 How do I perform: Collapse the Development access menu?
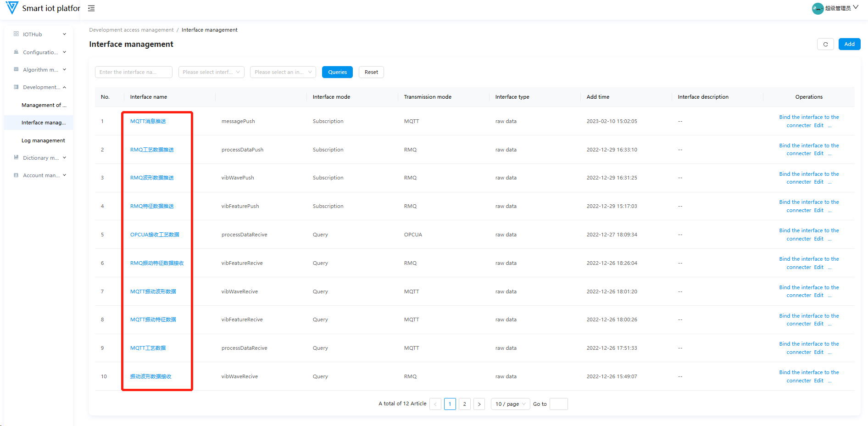[41, 87]
